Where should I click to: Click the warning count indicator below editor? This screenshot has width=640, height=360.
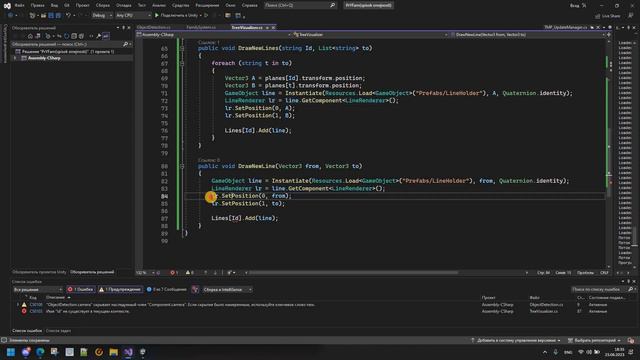[x=189, y=273]
